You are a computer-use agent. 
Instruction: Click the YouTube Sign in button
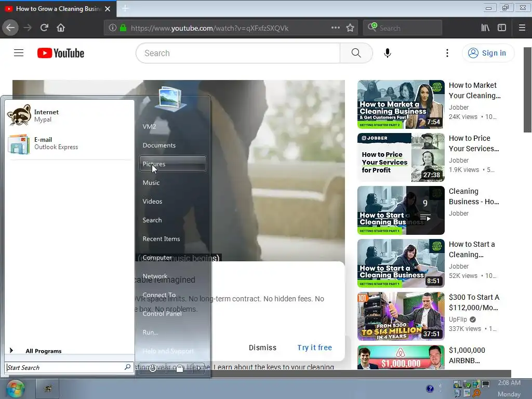[487, 53]
